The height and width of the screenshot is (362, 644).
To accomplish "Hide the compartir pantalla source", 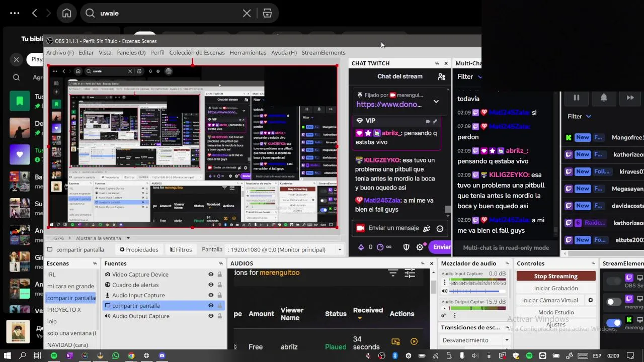I will pyautogui.click(x=211, y=306).
